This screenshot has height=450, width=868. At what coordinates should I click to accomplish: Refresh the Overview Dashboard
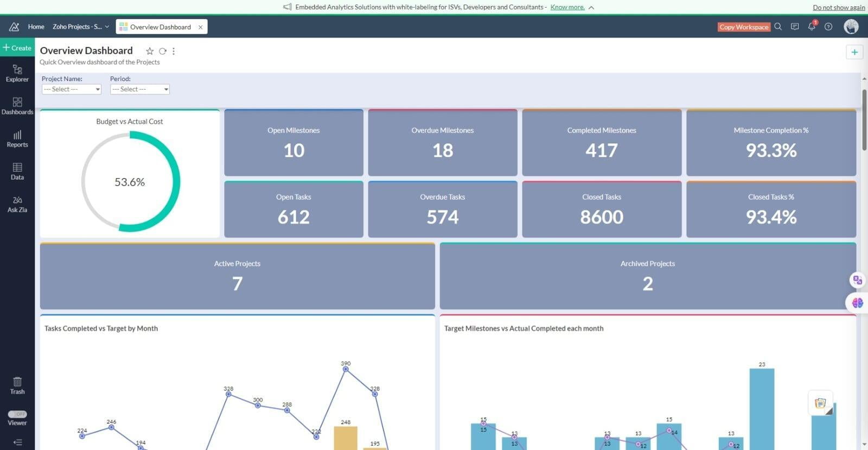pos(162,51)
